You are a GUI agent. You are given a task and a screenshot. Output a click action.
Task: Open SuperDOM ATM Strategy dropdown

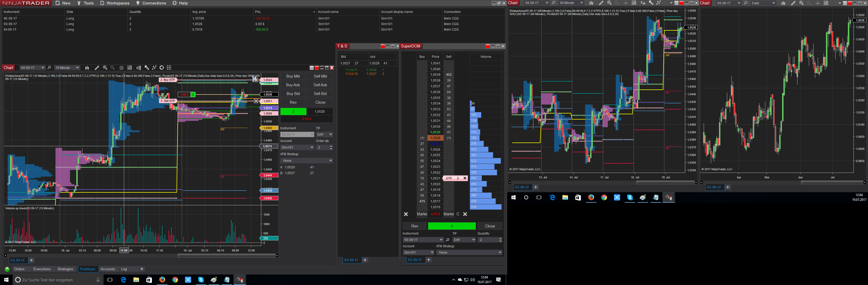[469, 252]
